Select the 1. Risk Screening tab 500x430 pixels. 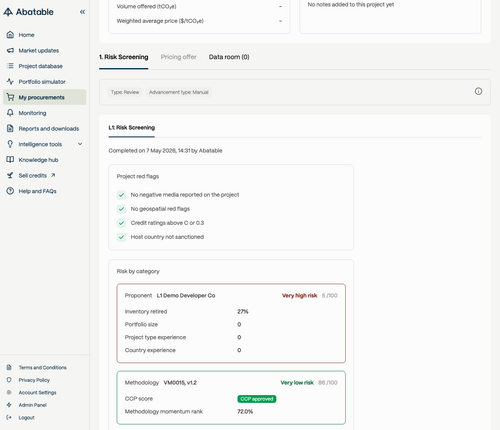point(124,57)
